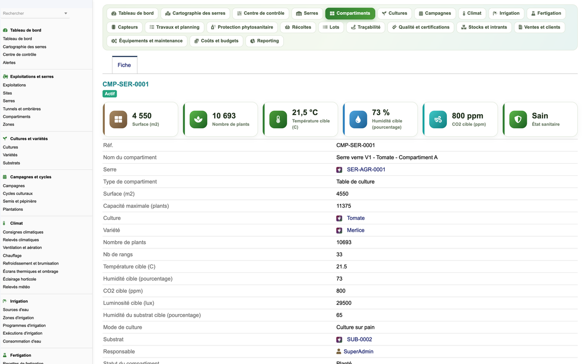The height and width of the screenshot is (364, 588).
Task: Open Éclairage horticole in sidebar
Action: tap(20, 279)
